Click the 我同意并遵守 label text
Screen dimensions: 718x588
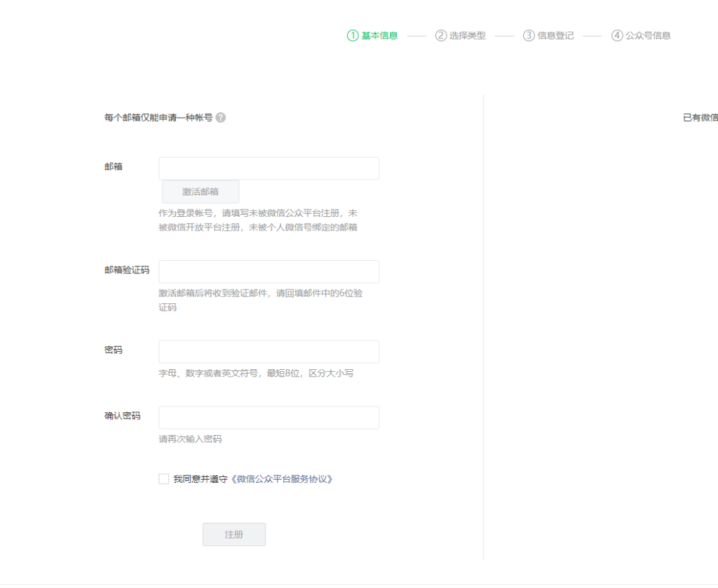[x=201, y=479]
